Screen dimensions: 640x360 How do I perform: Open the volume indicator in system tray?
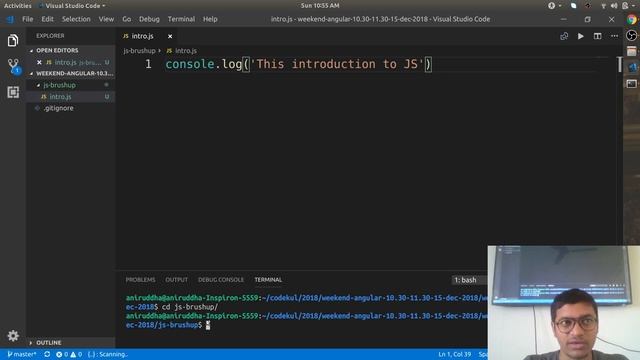pyautogui.click(x=614, y=6)
